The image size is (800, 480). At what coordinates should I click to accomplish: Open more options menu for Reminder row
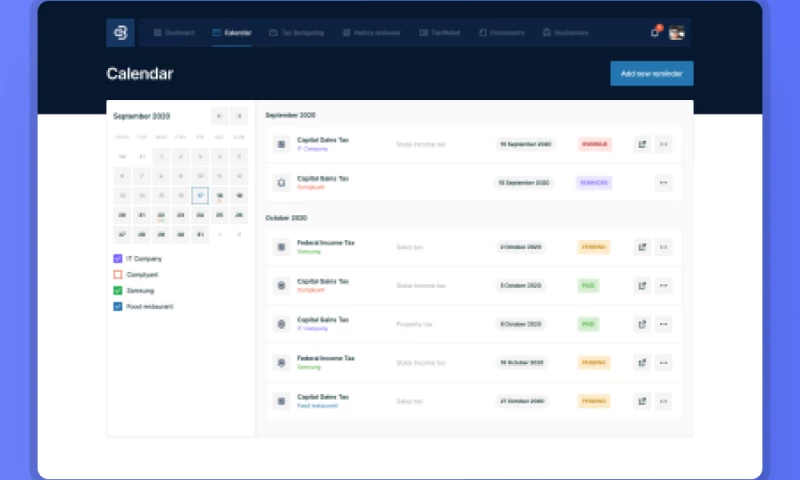click(x=664, y=183)
